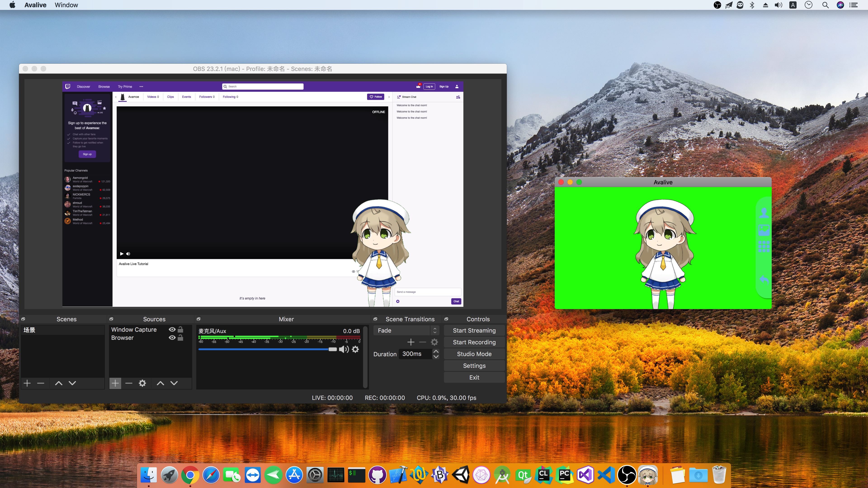Add a new source with plus icon
Image resolution: width=868 pixels, height=488 pixels.
(115, 383)
